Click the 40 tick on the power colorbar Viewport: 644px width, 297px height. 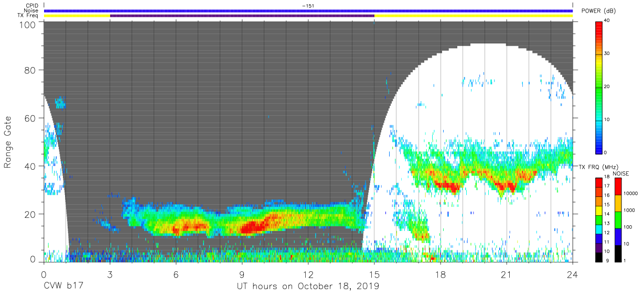pos(608,20)
